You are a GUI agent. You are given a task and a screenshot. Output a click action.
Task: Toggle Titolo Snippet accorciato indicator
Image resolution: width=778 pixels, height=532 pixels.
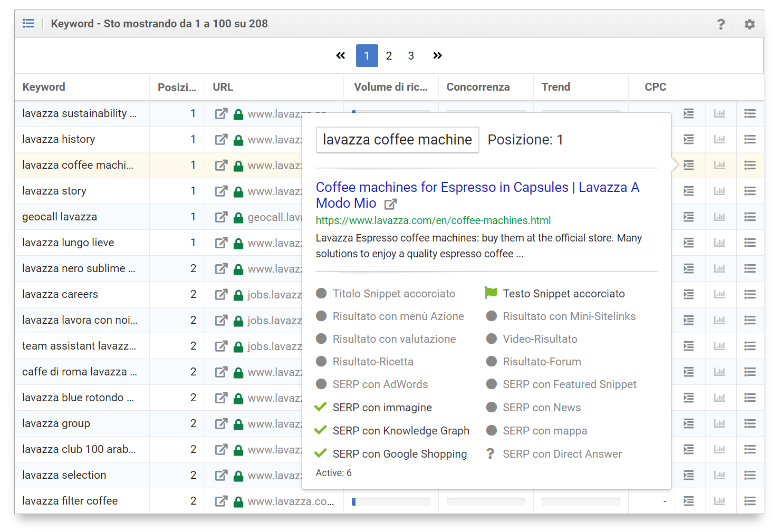coord(321,293)
